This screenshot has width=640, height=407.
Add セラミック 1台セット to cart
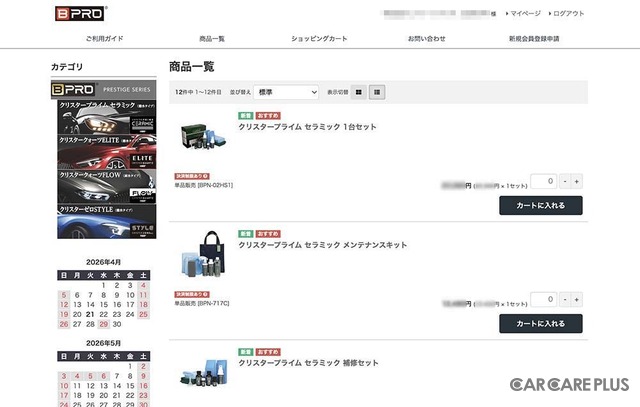coord(540,206)
